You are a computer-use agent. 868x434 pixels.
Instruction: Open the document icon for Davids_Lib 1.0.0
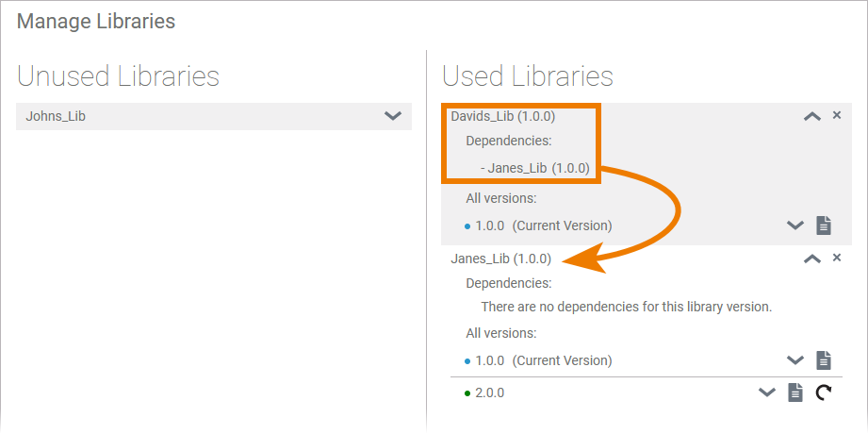tap(824, 225)
